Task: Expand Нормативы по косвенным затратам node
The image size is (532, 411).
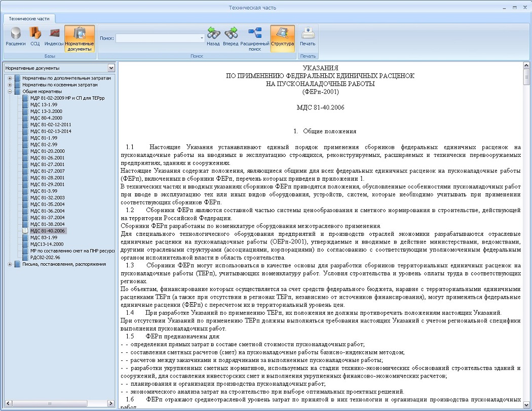Action: tap(10, 85)
